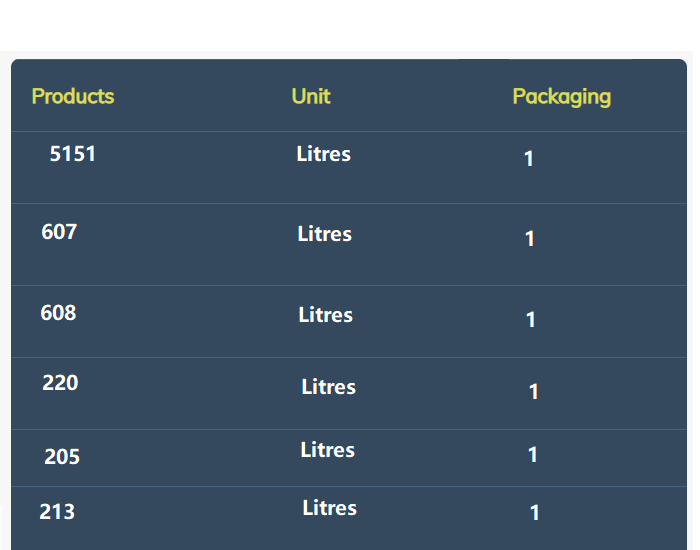
Task: Select product 5151 in the table
Action: [72, 154]
